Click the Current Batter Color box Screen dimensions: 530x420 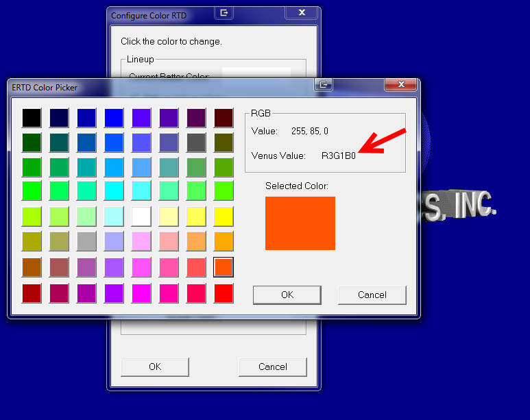coord(256,73)
